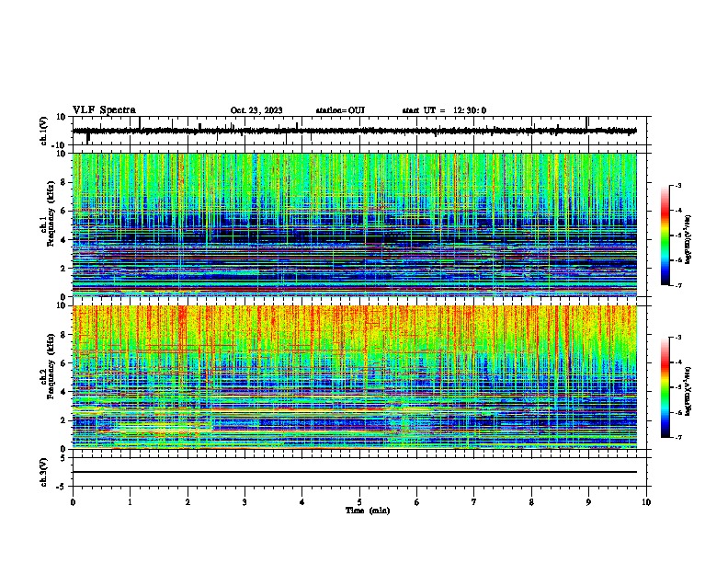Click the "VLF Spectra" plot title
Image resolution: width=728 pixels, height=563 pixels.
(105, 110)
